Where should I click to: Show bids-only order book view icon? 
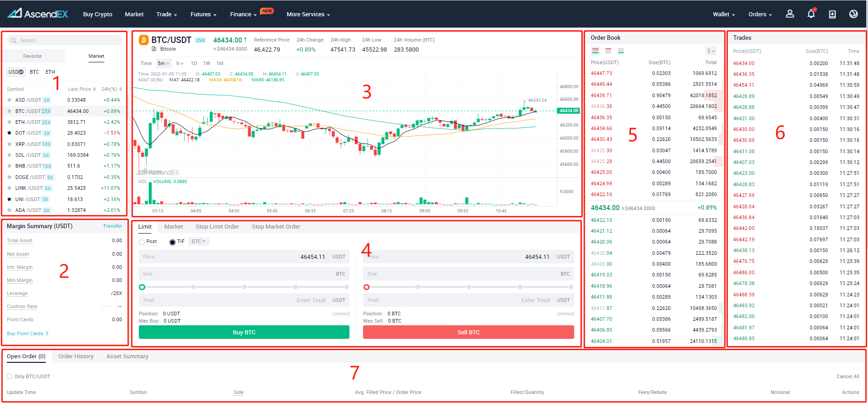click(621, 51)
